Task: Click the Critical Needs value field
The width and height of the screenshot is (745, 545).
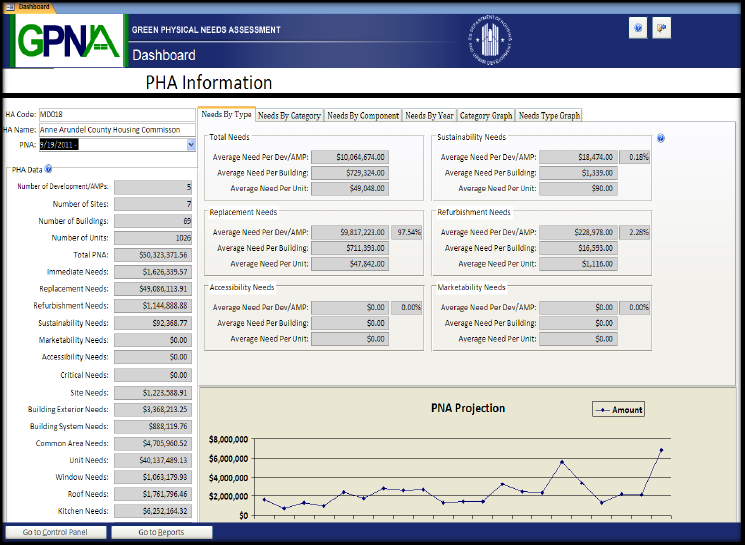Action: point(153,375)
